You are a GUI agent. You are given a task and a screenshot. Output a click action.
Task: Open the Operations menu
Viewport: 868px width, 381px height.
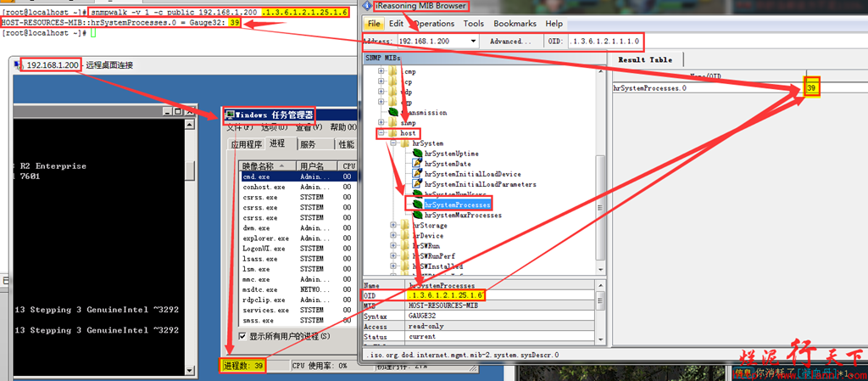[434, 24]
